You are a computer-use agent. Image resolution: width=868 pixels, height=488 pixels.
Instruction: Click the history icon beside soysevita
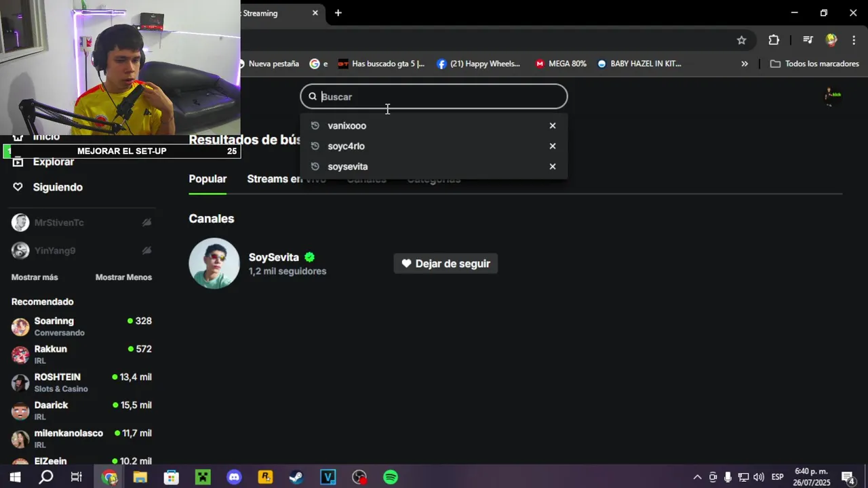[315, 166]
